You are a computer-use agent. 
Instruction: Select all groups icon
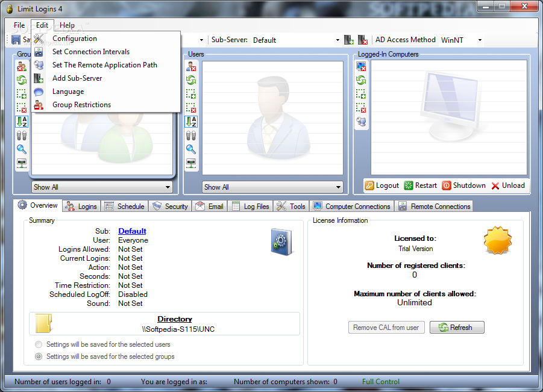22,94
